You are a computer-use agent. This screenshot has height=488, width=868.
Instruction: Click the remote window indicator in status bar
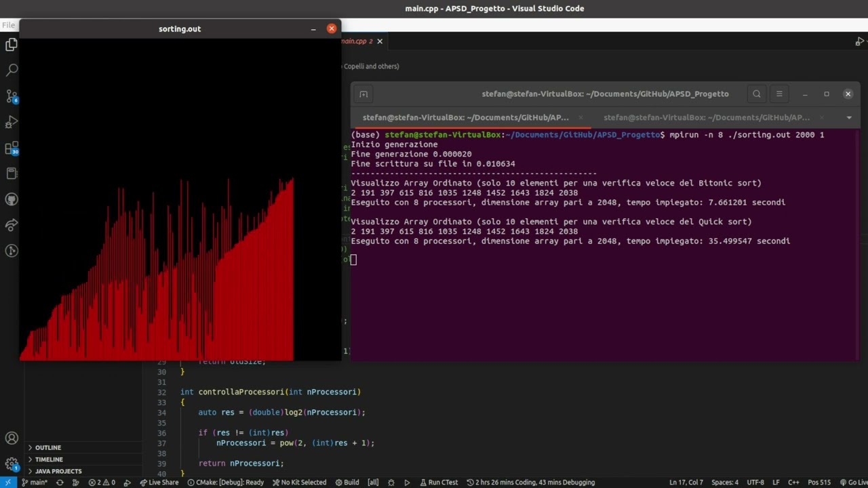tap(7, 483)
